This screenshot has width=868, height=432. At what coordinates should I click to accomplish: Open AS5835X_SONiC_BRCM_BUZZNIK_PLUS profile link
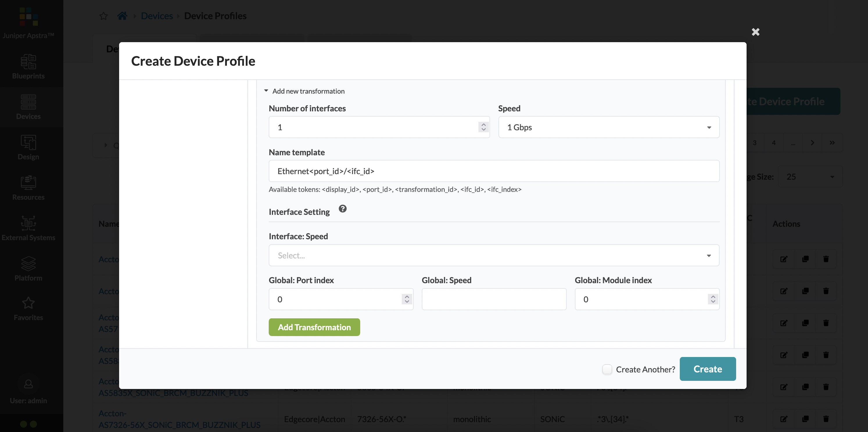tap(173, 393)
